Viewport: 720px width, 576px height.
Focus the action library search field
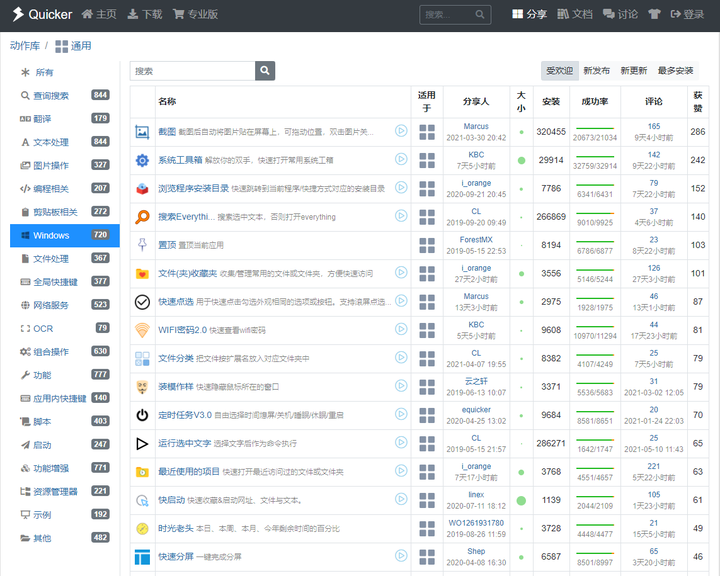(192, 71)
